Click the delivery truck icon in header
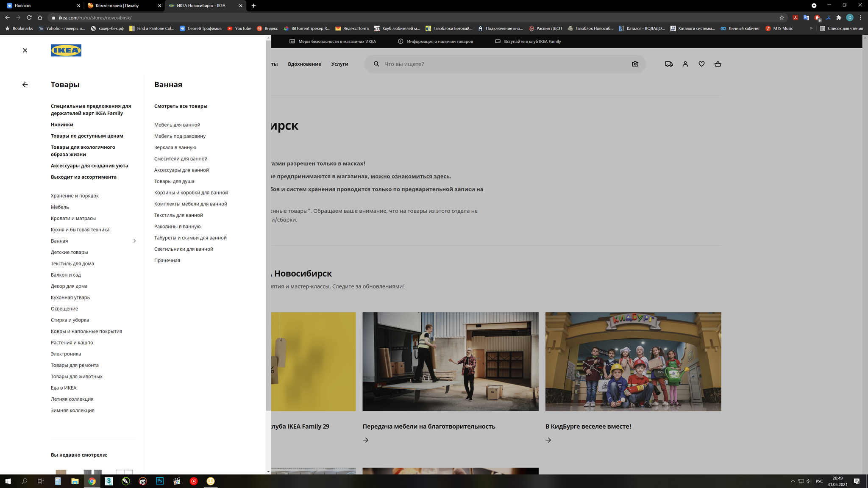Screen dimensions: 868x488 [x=669, y=64]
